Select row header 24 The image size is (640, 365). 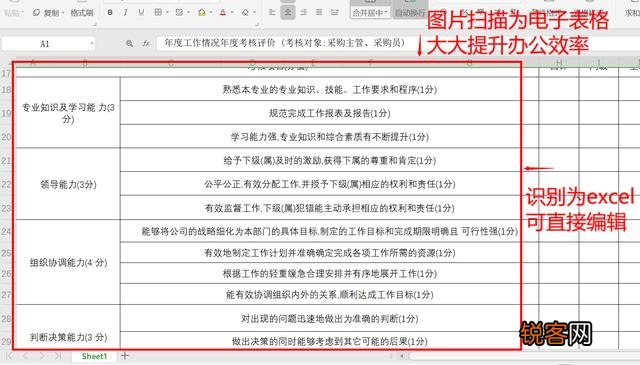point(6,231)
